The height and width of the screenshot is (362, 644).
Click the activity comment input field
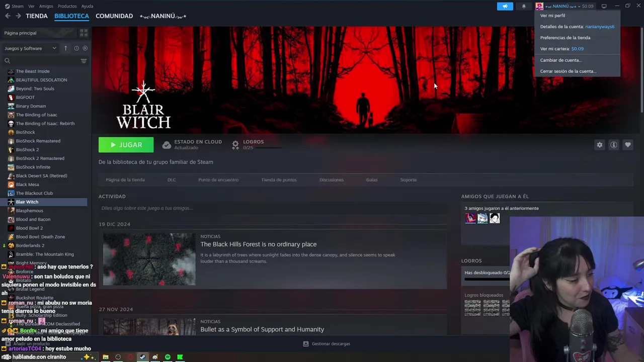click(x=273, y=208)
